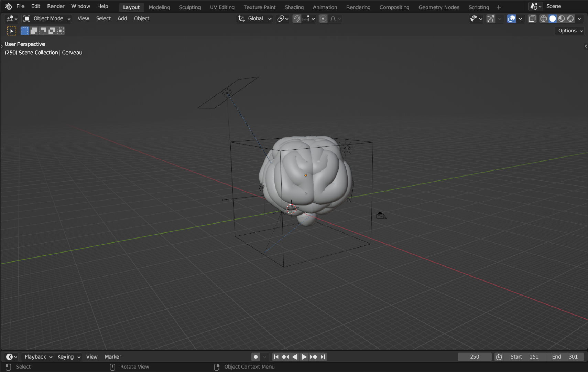Choose Set a New Selection mode
The width and height of the screenshot is (588, 372).
25,31
